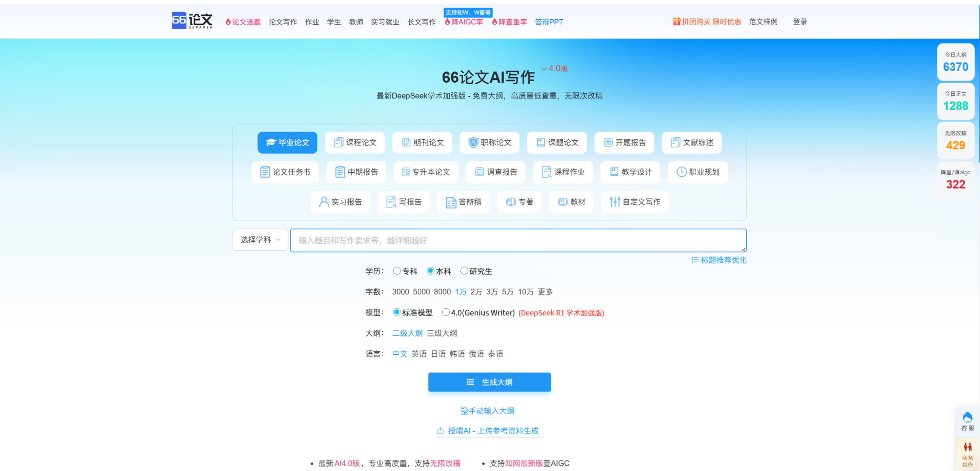Go to 降查重率 page
980x471 pixels.
pos(510,22)
